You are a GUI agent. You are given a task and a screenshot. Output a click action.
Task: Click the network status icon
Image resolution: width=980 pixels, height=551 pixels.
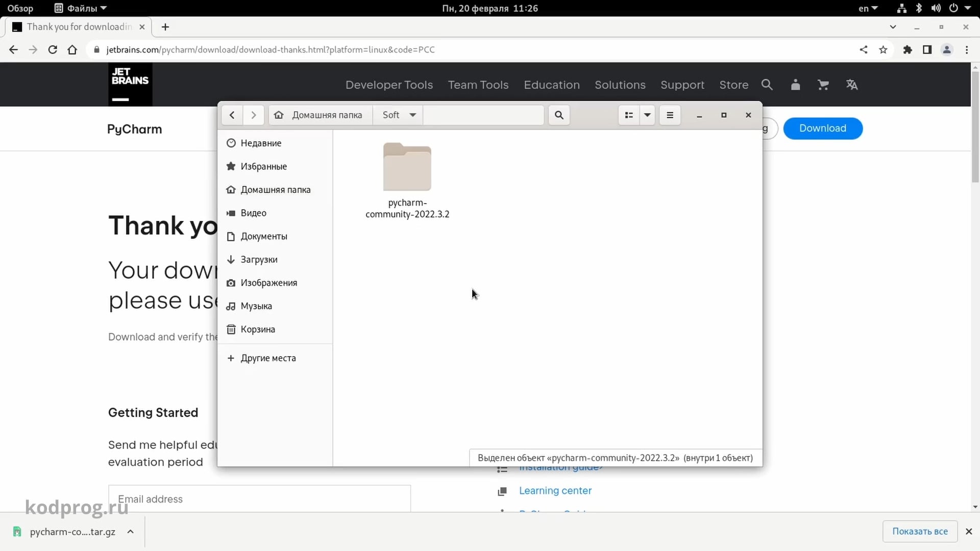point(902,8)
